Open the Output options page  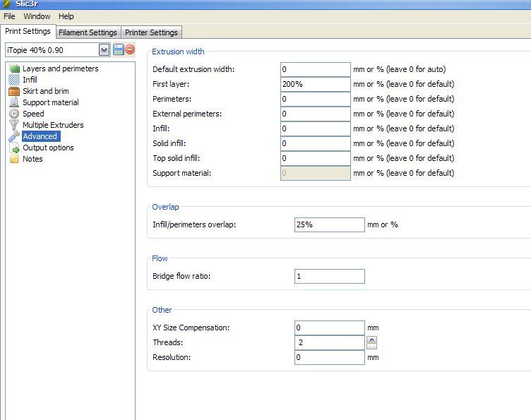[x=48, y=148]
